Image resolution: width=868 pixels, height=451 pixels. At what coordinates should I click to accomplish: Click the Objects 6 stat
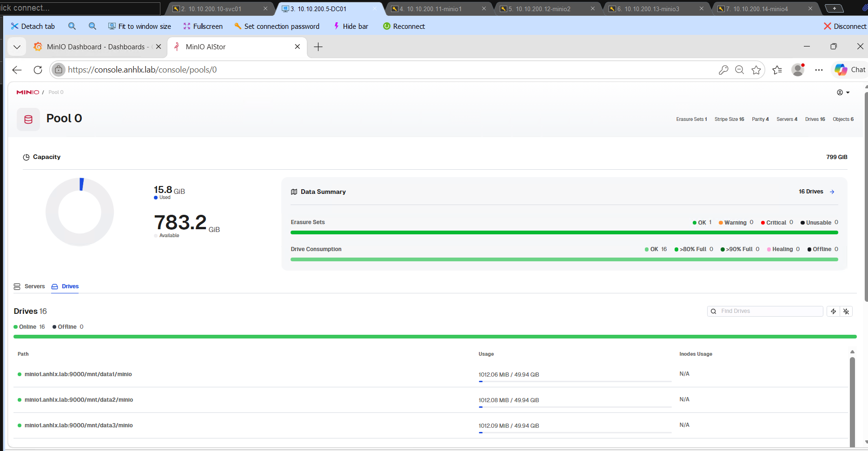(843, 119)
